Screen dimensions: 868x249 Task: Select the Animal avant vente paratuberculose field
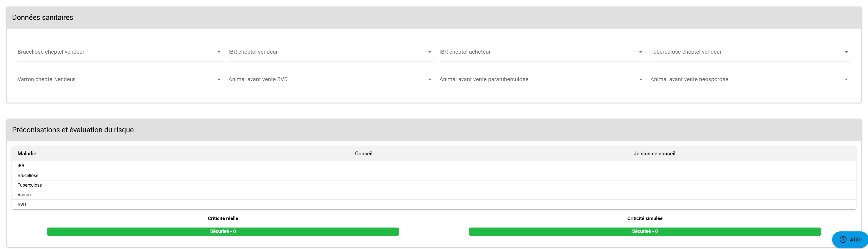[542, 79]
